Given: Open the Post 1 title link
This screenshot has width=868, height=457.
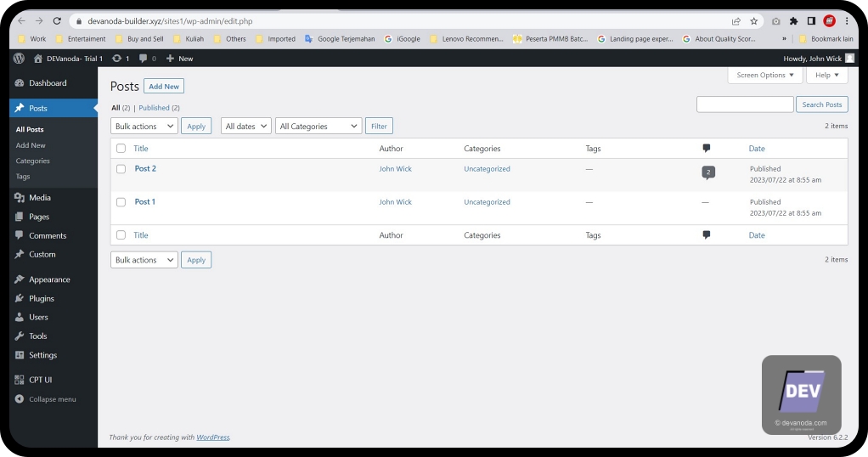Looking at the screenshot, I should [145, 201].
